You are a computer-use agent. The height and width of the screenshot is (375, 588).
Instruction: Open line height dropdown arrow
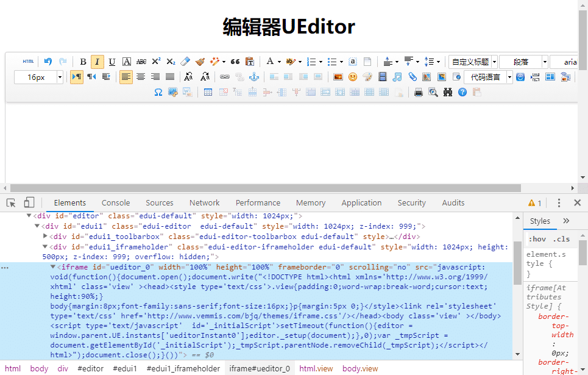438,62
